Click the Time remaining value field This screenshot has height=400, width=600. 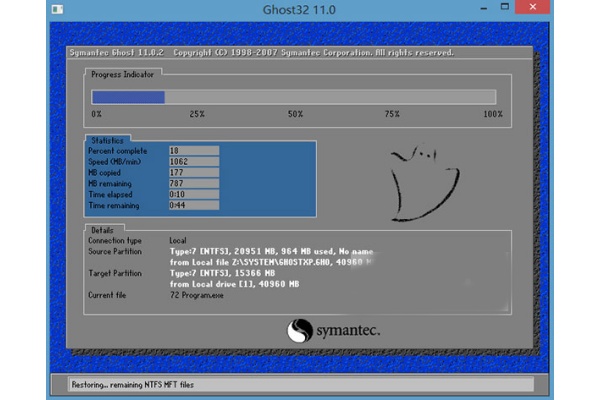[194, 205]
